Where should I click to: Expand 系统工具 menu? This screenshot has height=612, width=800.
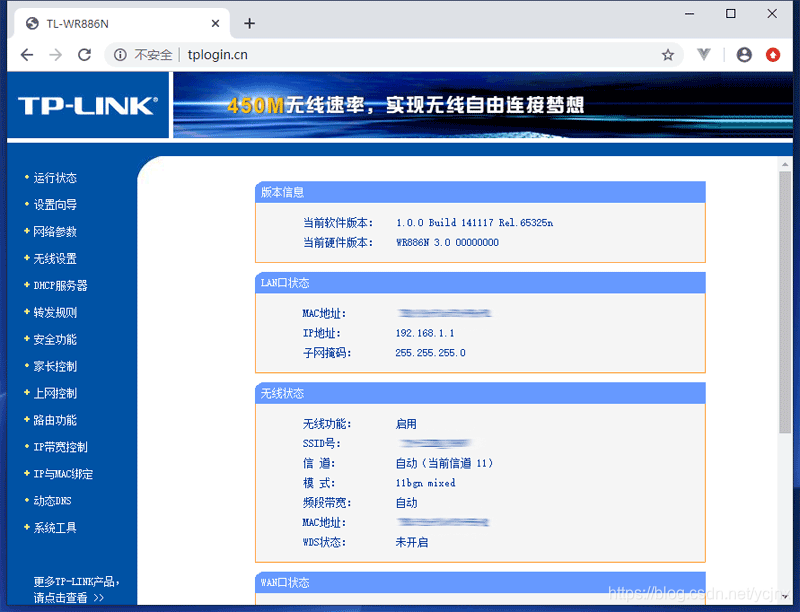pos(55,527)
